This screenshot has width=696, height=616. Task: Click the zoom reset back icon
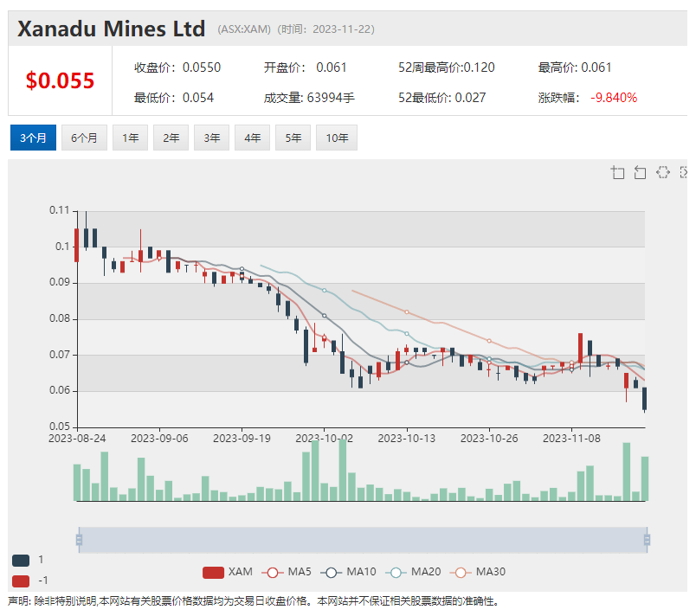(x=640, y=172)
